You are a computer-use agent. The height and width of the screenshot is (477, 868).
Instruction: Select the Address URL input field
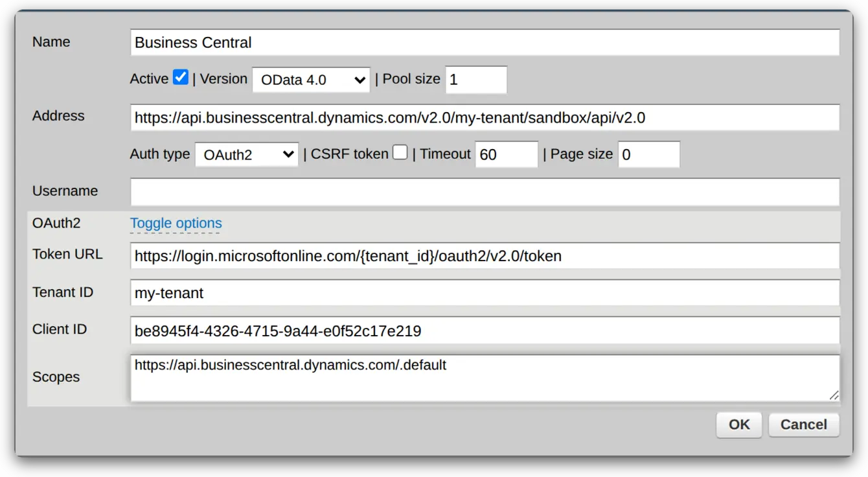point(485,118)
